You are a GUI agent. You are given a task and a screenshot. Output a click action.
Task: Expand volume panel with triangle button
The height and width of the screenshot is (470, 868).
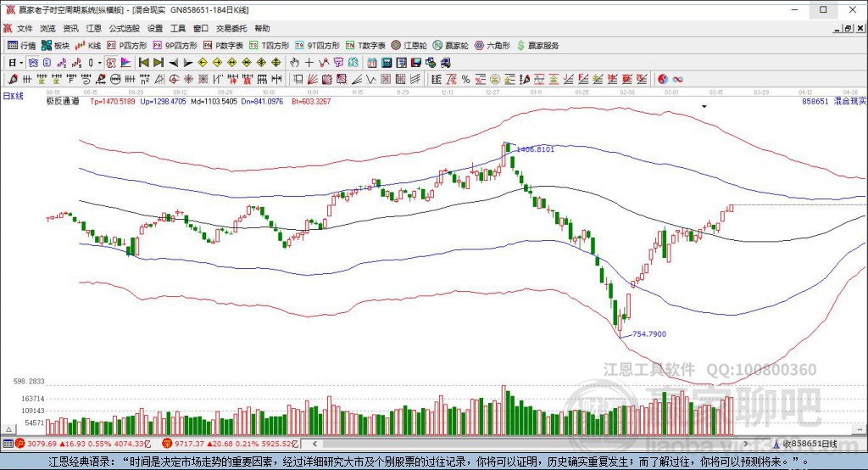pyautogui.click(x=8, y=429)
